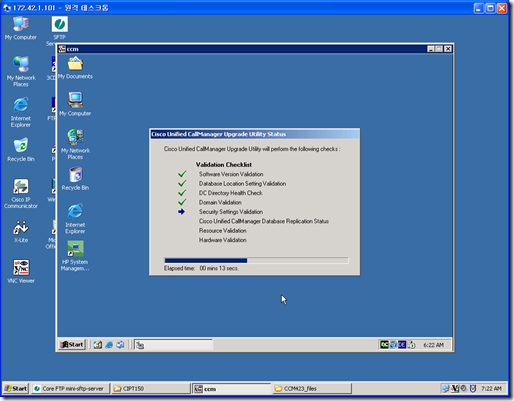The width and height of the screenshot is (514, 401).
Task: Open My Computer in ccm window
Action: pyautogui.click(x=75, y=104)
